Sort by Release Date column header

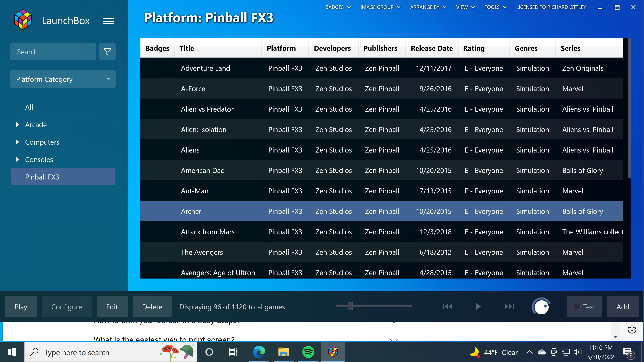pyautogui.click(x=432, y=48)
